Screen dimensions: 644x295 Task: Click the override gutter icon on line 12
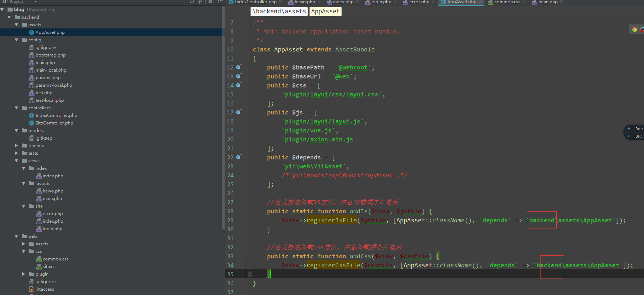coord(239,67)
